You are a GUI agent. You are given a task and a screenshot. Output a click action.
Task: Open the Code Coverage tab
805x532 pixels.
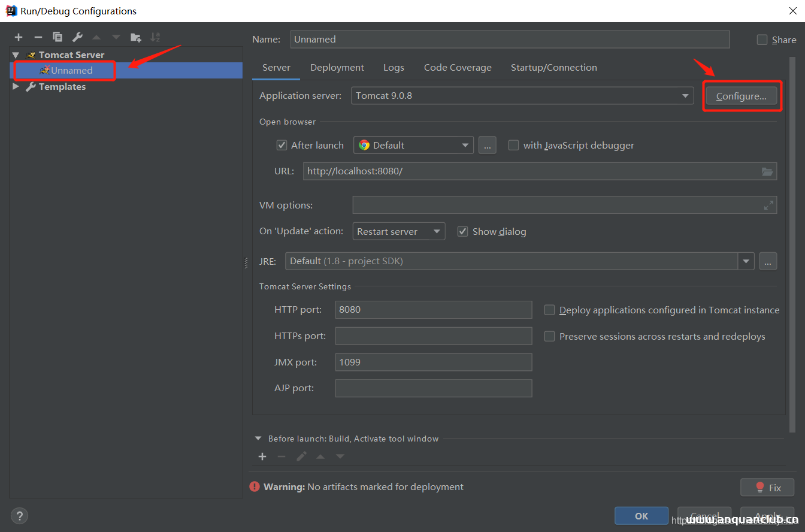click(x=458, y=68)
